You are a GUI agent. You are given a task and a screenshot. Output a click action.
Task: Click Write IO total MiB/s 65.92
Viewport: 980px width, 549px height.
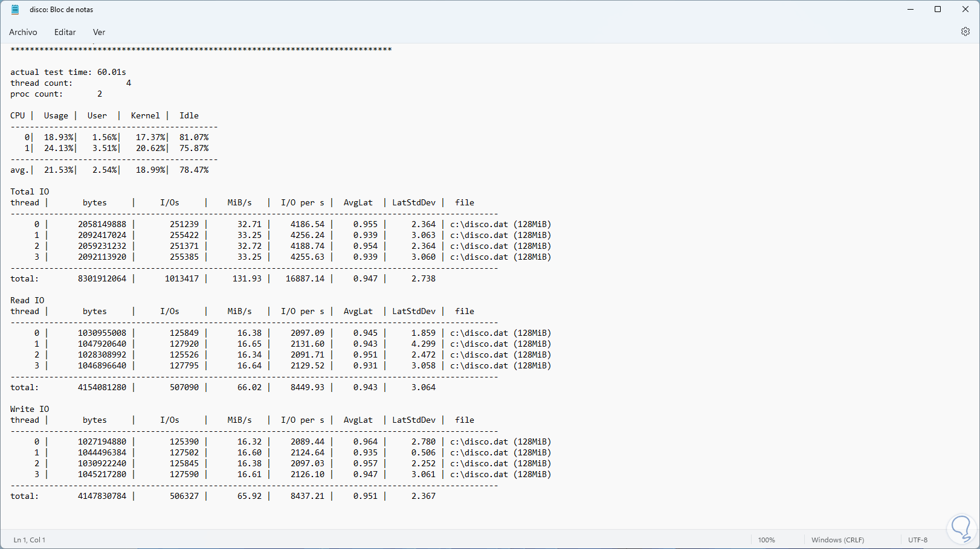click(250, 496)
